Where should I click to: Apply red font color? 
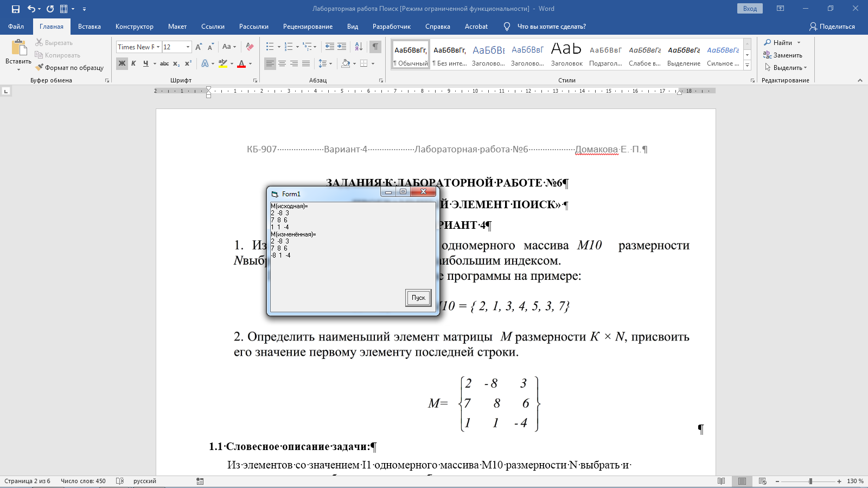coord(241,63)
